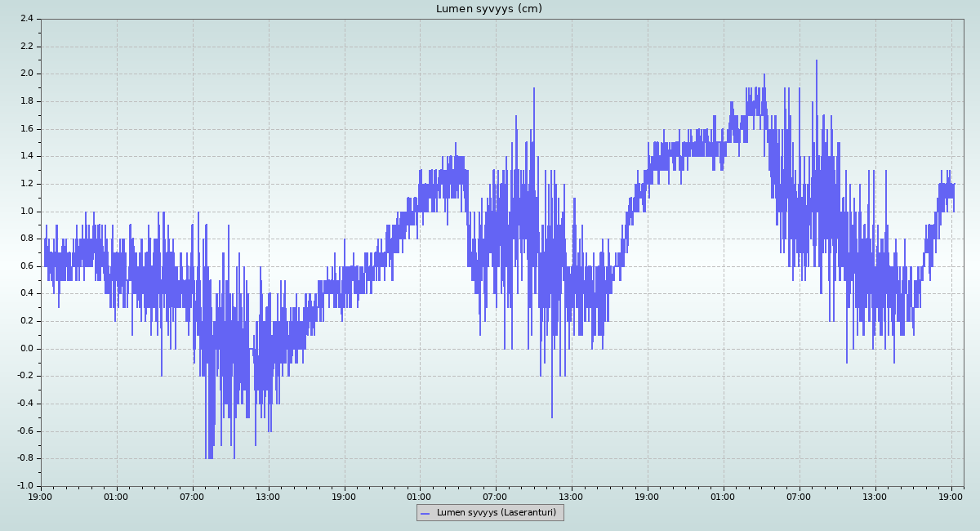The height and width of the screenshot is (531, 980).
Task: Select the -1.0 label on the y-axis
Action: (24, 486)
